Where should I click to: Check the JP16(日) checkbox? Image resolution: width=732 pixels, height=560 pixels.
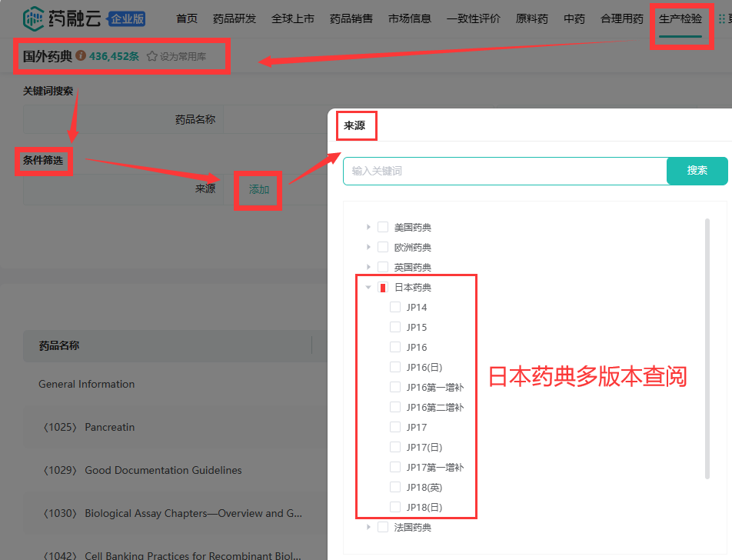(x=395, y=367)
